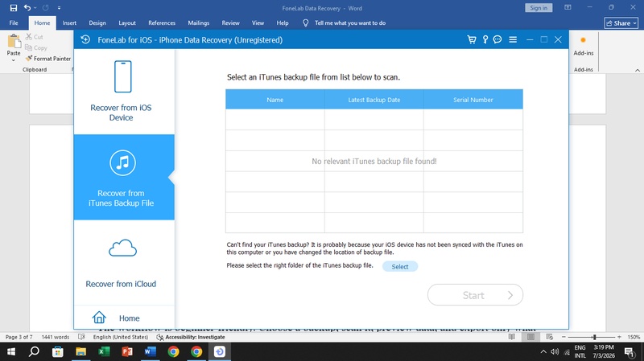Image resolution: width=644 pixels, height=361 pixels.
Task: Open the FoneLab register key icon
Action: 485,39
